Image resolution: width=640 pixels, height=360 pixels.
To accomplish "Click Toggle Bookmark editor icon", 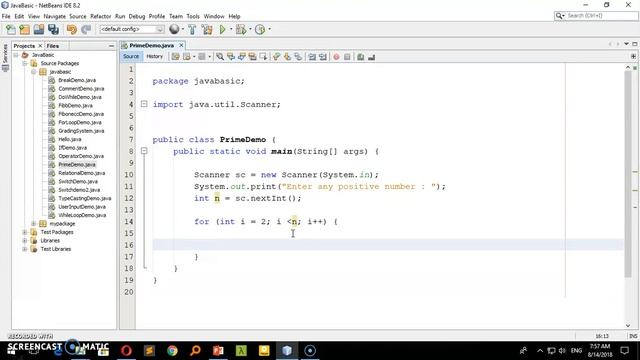I will (298, 57).
